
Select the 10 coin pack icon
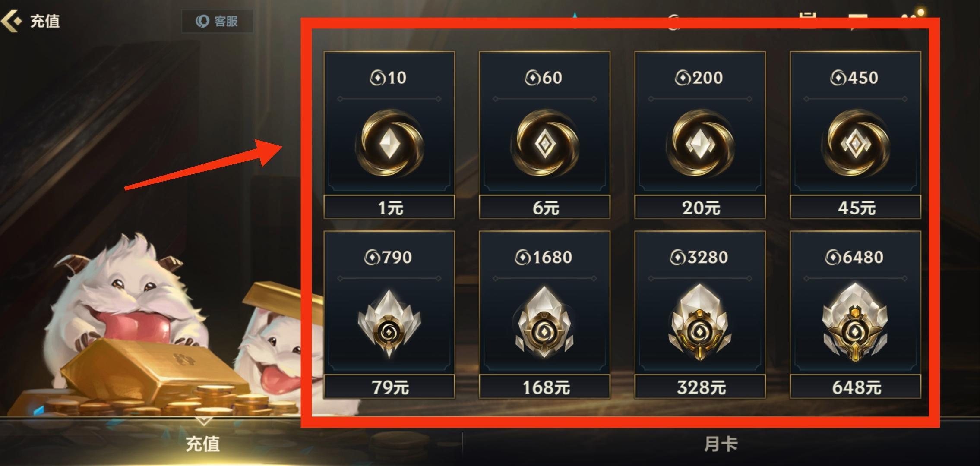(x=389, y=142)
